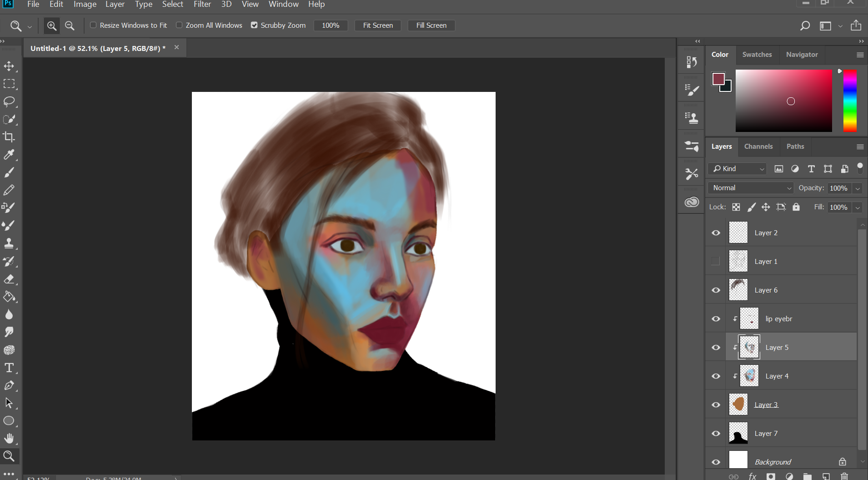
Task: Select the Crop tool
Action: (x=9, y=136)
